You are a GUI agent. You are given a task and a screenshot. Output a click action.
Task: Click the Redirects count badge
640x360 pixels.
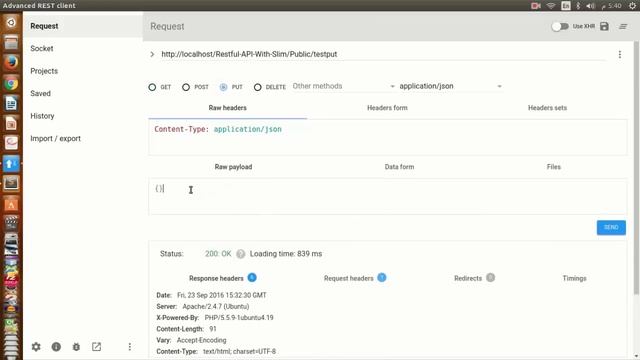(x=491, y=278)
